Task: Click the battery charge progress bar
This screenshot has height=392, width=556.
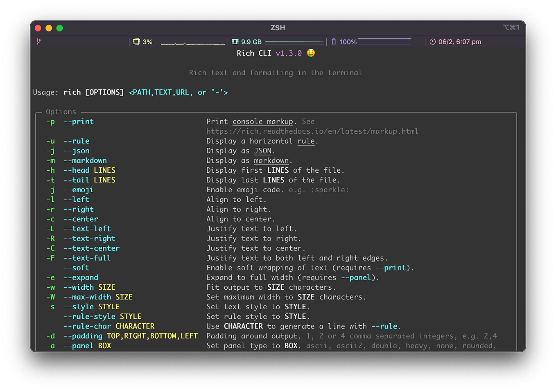Action: pyautogui.click(x=385, y=41)
